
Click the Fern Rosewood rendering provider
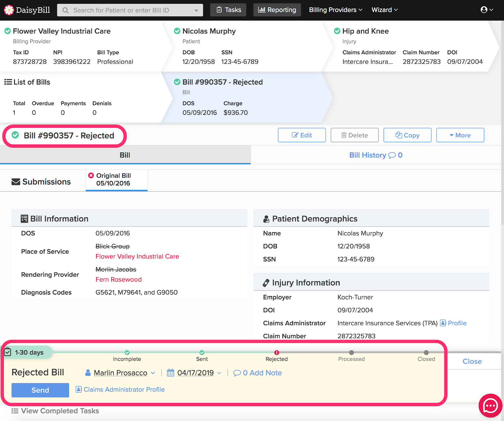(x=118, y=279)
